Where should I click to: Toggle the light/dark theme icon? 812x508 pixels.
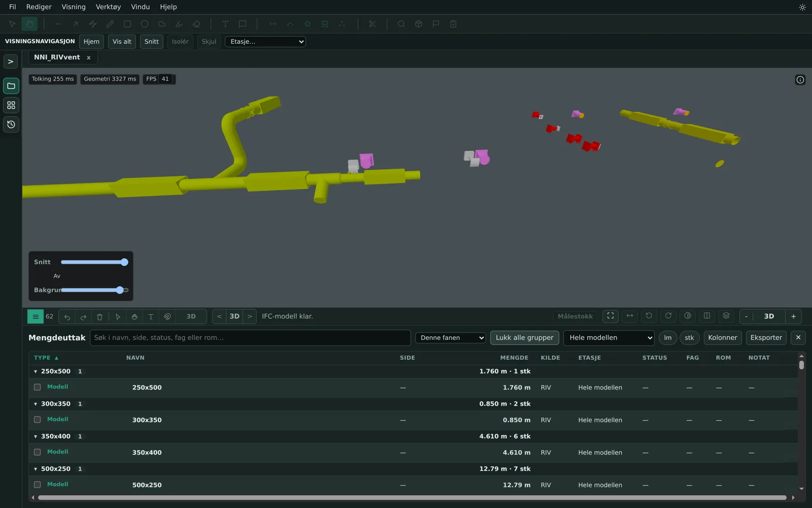[x=802, y=7]
